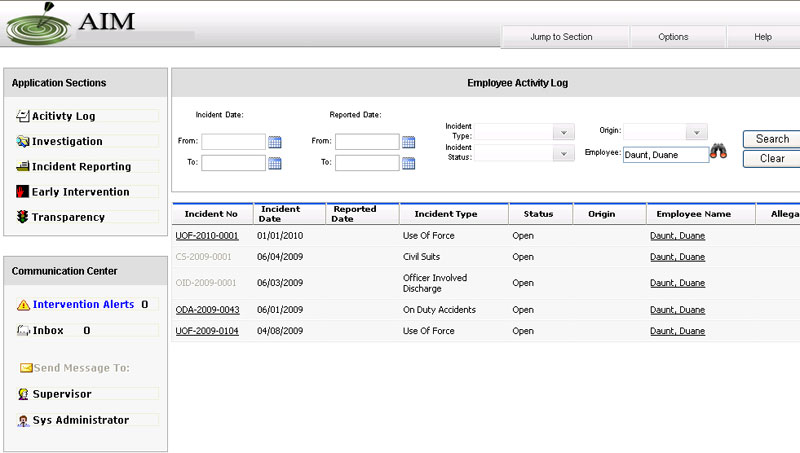The image size is (800, 453).
Task: Click into the Employee name field
Action: click(x=665, y=155)
